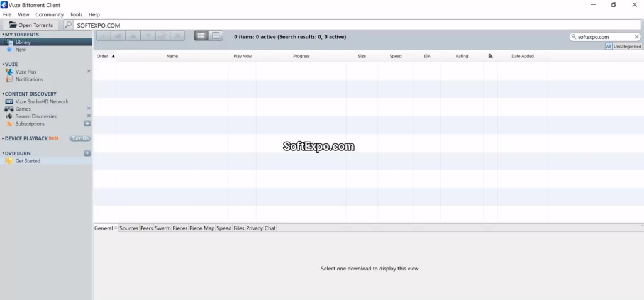644x300 pixels.
Task: Clear the library filter text
Action: (x=636, y=36)
